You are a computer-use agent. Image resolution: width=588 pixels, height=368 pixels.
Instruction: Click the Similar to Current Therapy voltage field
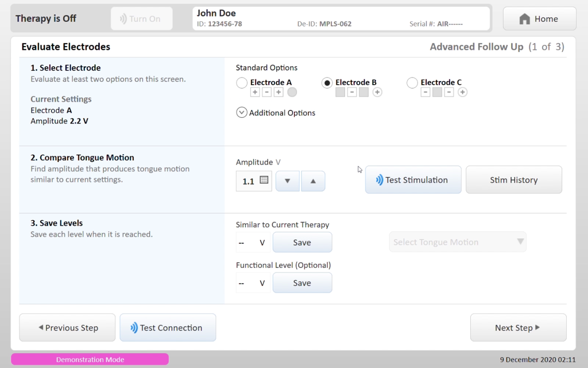click(253, 243)
